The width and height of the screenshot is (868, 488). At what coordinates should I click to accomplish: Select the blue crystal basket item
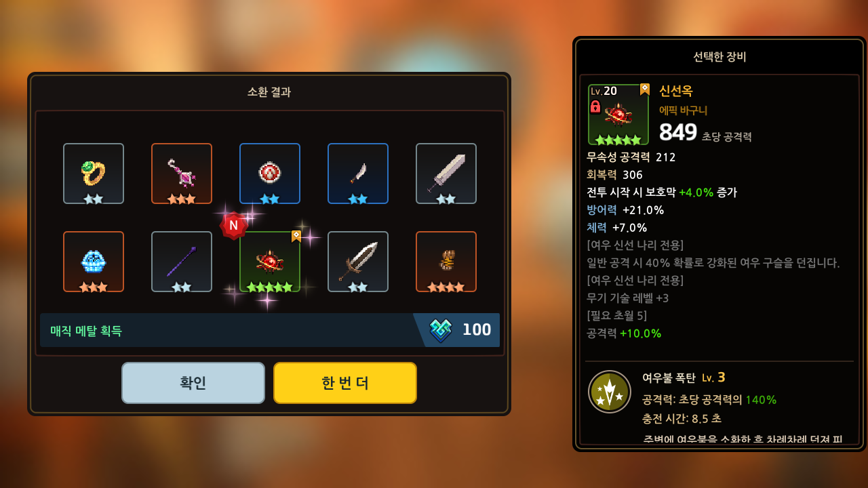[94, 262]
